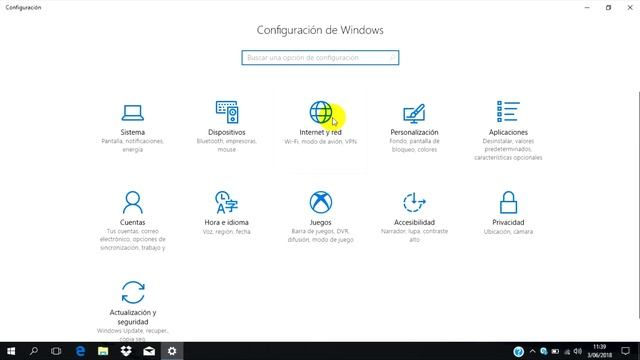Open the Aplicaciones list icon
640x360 pixels.
click(x=508, y=111)
